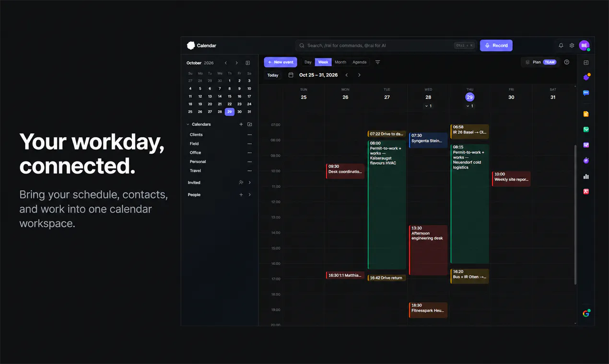Screen dimensions: 609x364
Task: Go to next week arrow
Action: tap(359, 75)
